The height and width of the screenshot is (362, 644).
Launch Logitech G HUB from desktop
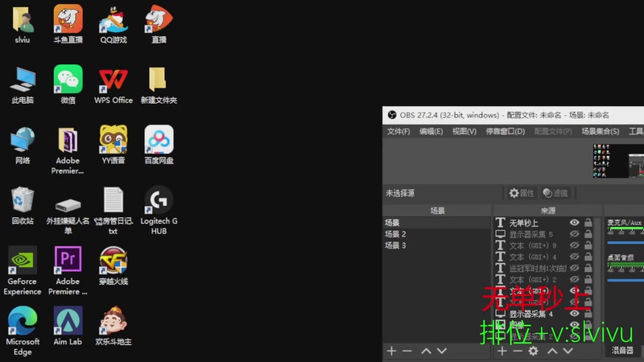pyautogui.click(x=159, y=210)
